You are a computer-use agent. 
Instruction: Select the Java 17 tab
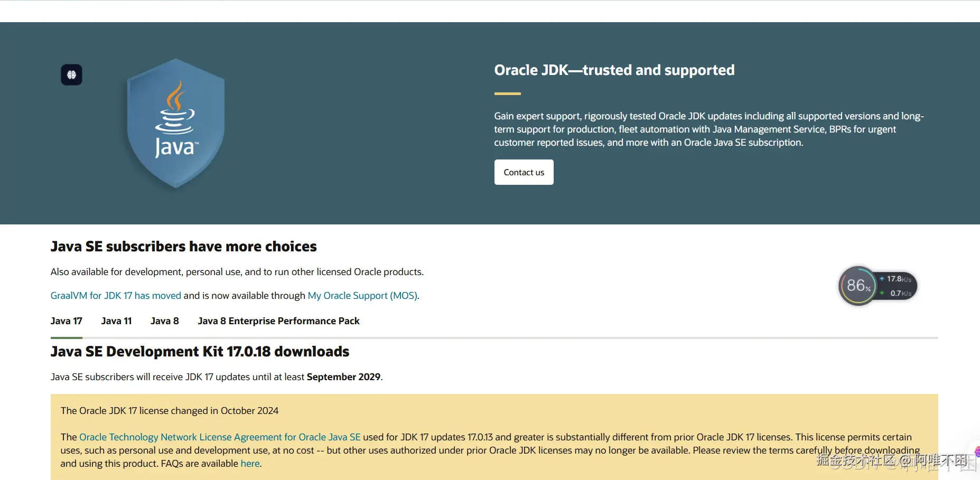[67, 321]
